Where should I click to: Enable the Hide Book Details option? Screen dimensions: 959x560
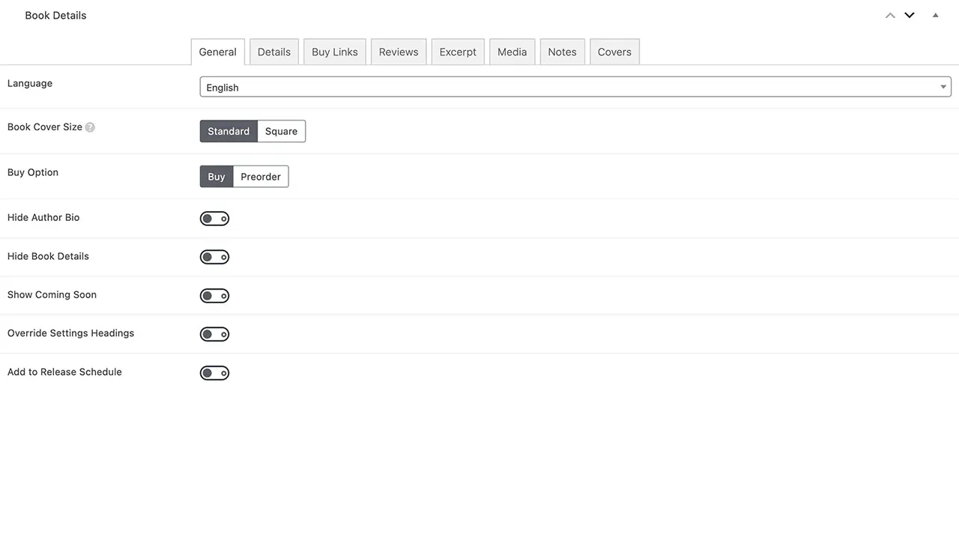click(x=214, y=257)
